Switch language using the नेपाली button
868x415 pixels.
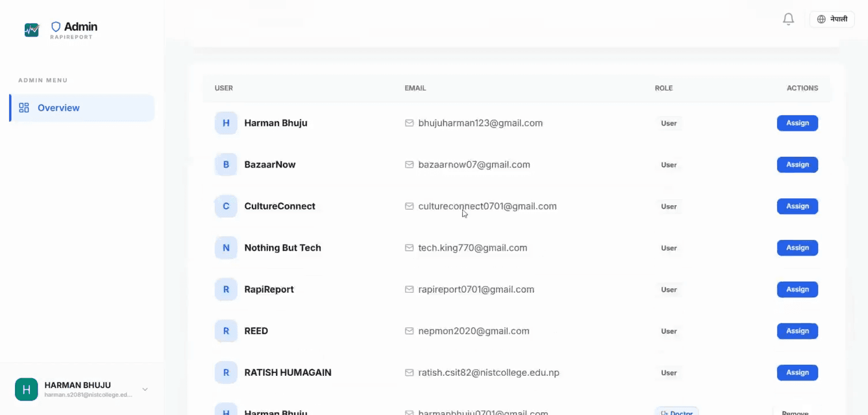click(832, 19)
